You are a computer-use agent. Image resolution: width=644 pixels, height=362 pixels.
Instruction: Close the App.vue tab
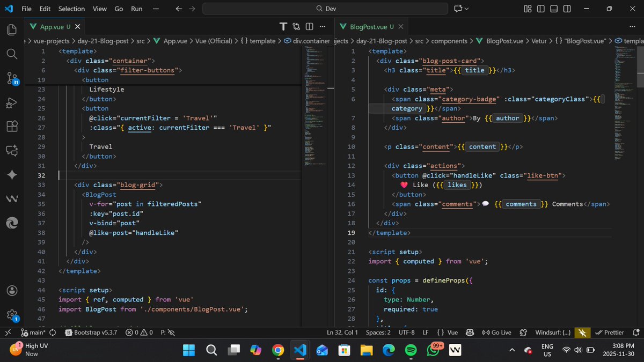coord(78,27)
